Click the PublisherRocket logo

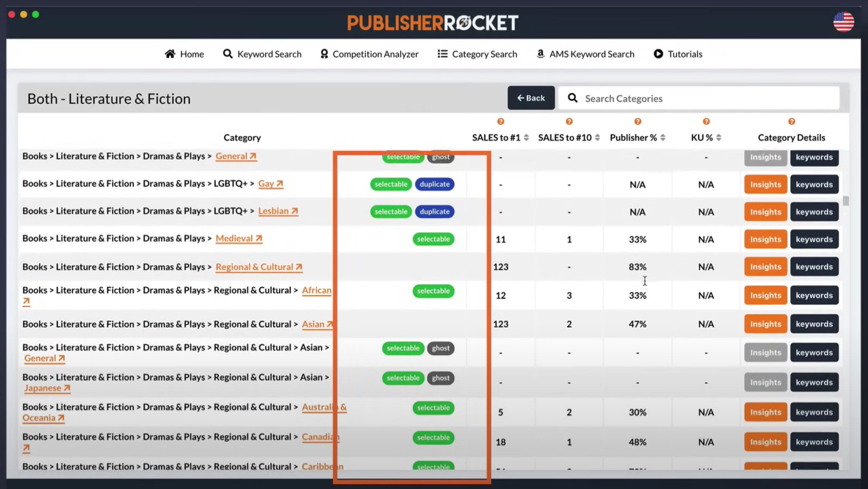point(433,23)
